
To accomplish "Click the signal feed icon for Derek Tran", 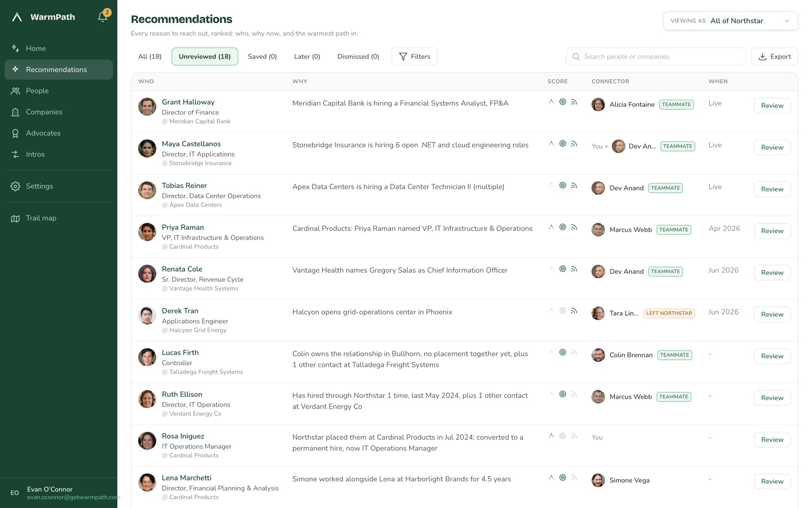I will (574, 311).
